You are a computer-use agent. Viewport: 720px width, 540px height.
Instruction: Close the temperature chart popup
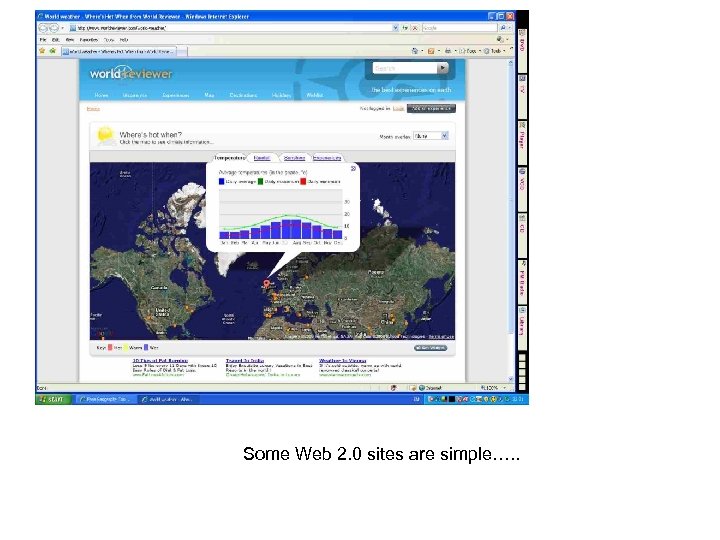[353, 169]
